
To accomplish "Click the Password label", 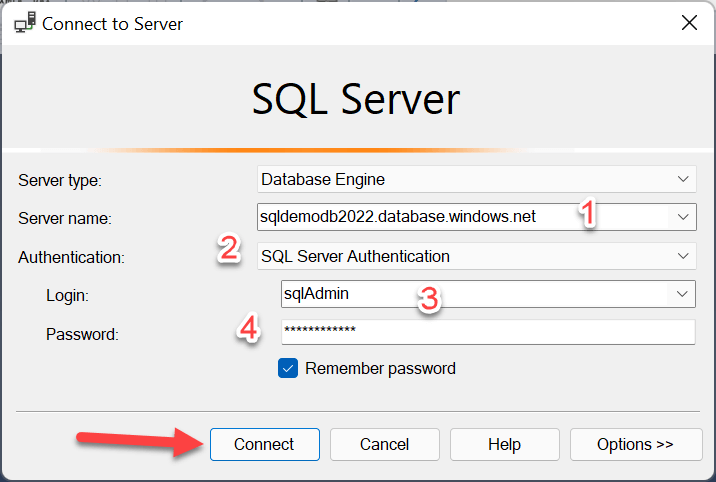I will [82, 335].
